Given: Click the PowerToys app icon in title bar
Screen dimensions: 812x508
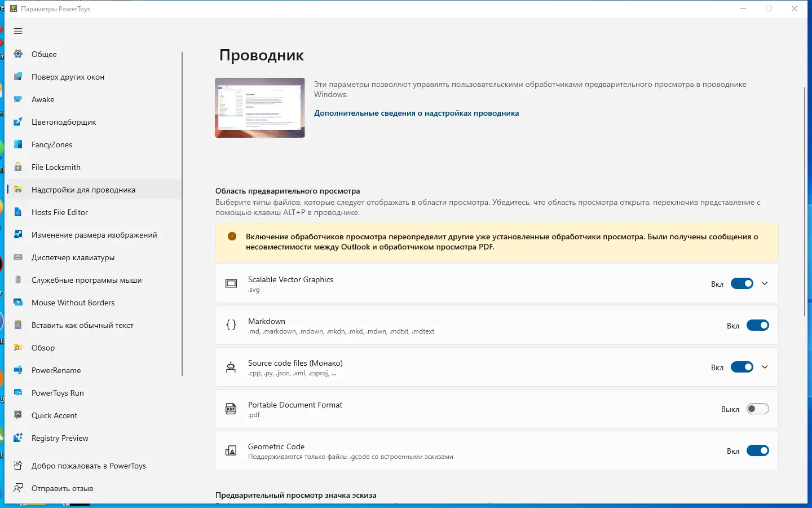Looking at the screenshot, I should [13, 8].
